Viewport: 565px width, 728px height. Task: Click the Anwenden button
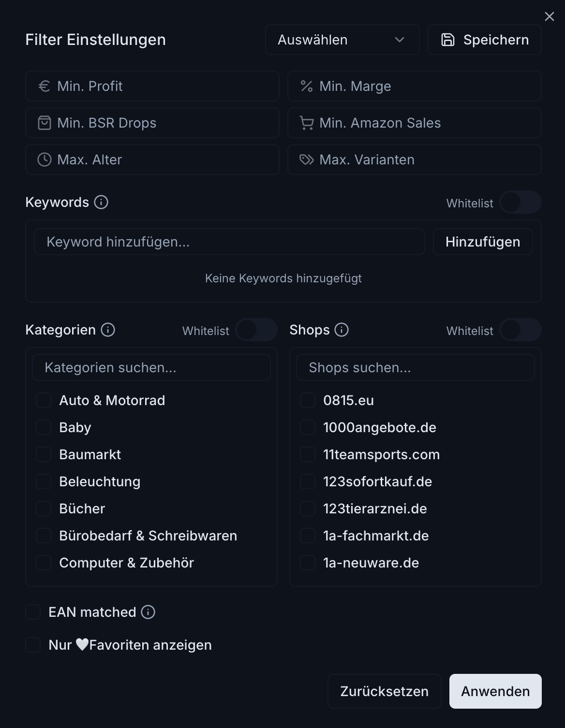pyautogui.click(x=495, y=691)
